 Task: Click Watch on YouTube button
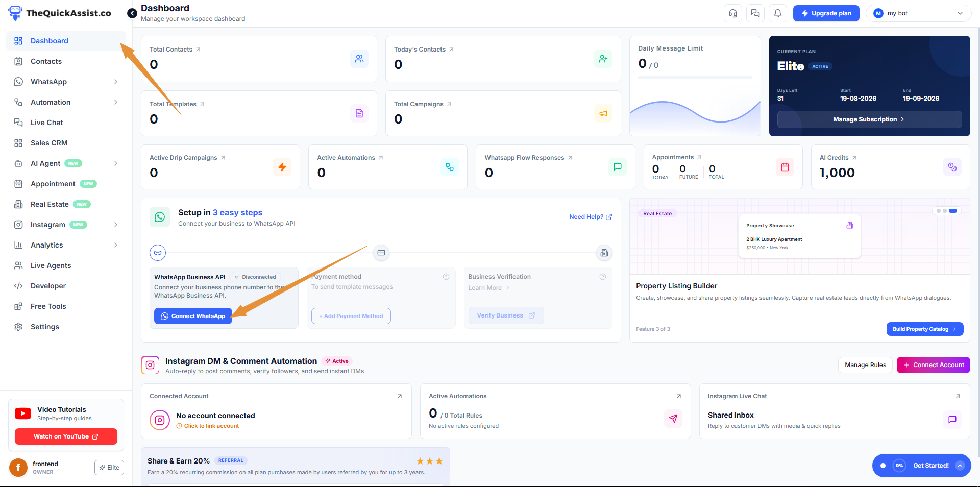(x=66, y=436)
